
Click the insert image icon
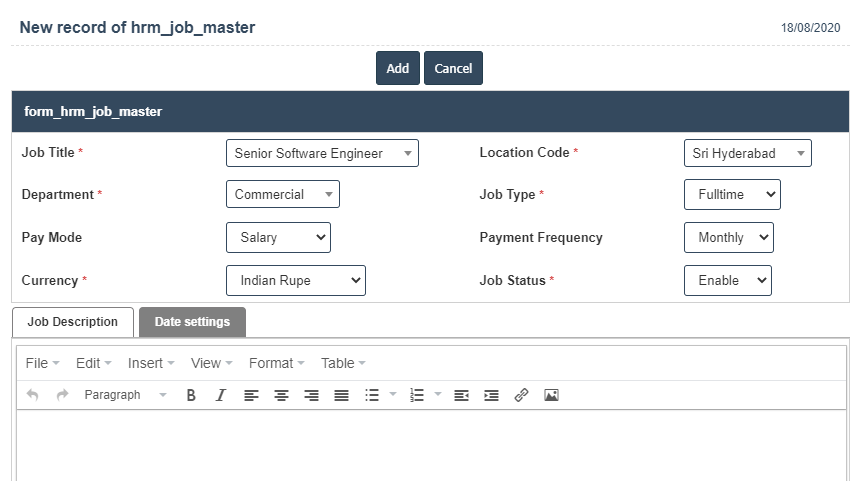pyautogui.click(x=551, y=395)
